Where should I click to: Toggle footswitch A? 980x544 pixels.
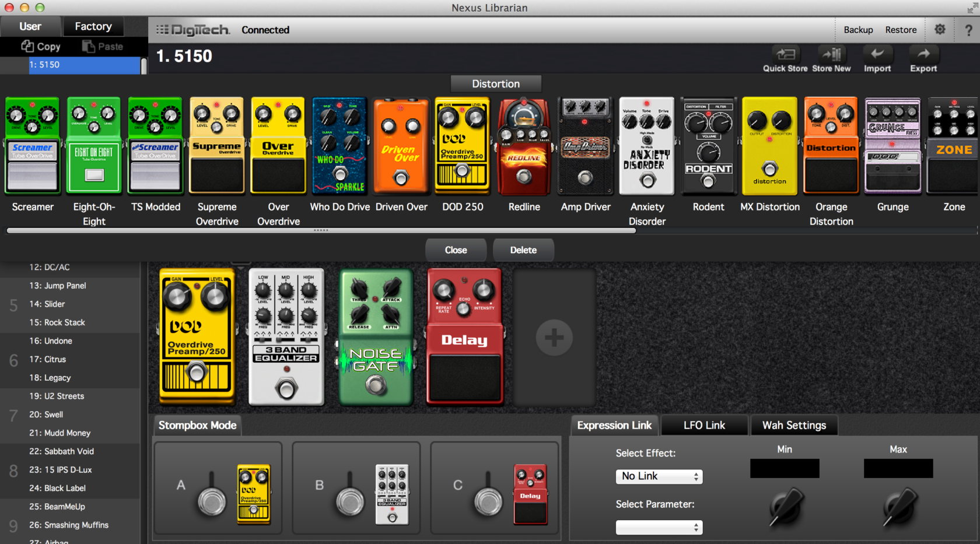pos(211,500)
